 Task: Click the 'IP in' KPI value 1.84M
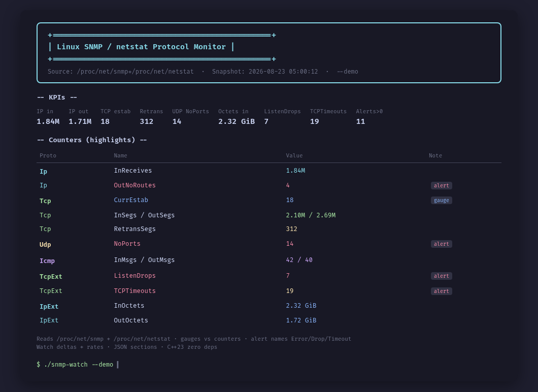point(48,121)
